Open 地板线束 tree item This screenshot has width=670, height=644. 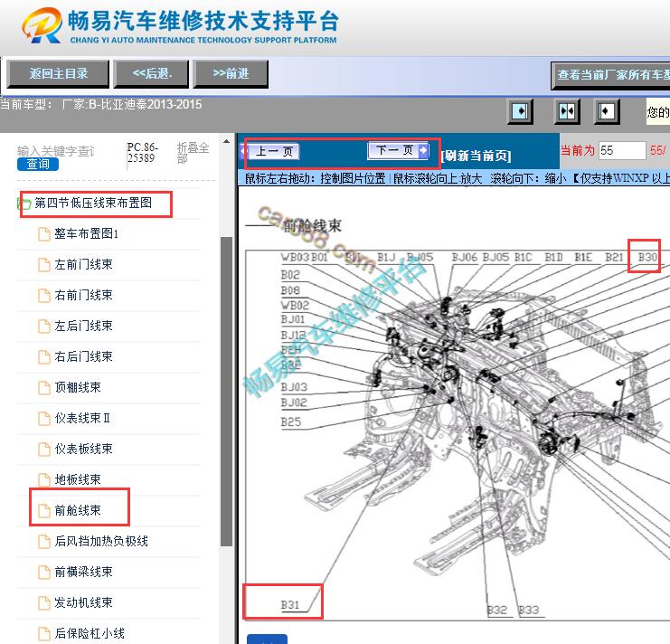(x=78, y=480)
